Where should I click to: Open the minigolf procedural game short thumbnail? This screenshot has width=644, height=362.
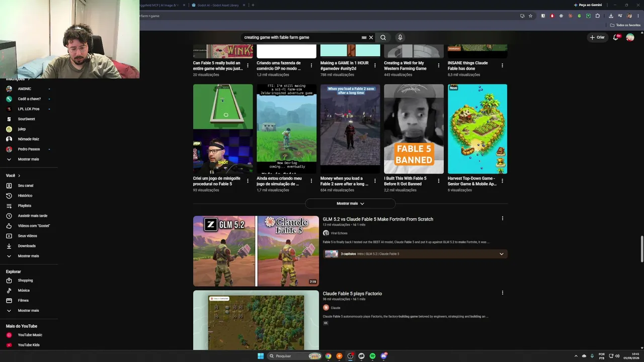[x=223, y=129]
